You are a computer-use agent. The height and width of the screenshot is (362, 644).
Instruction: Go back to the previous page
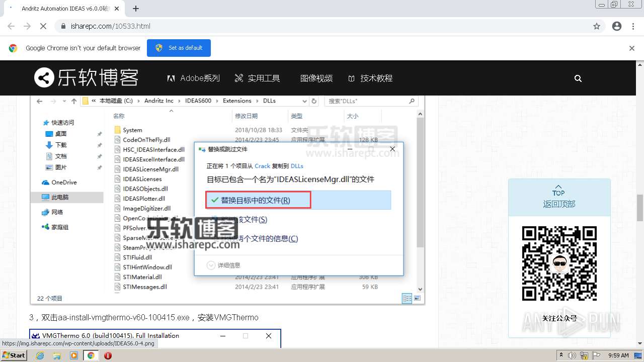[x=11, y=26]
